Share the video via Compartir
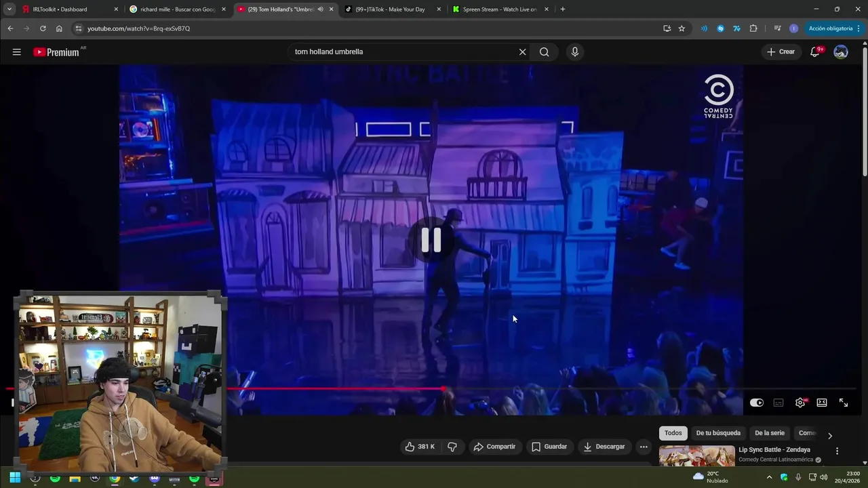The width and height of the screenshot is (868, 488). pos(494,447)
